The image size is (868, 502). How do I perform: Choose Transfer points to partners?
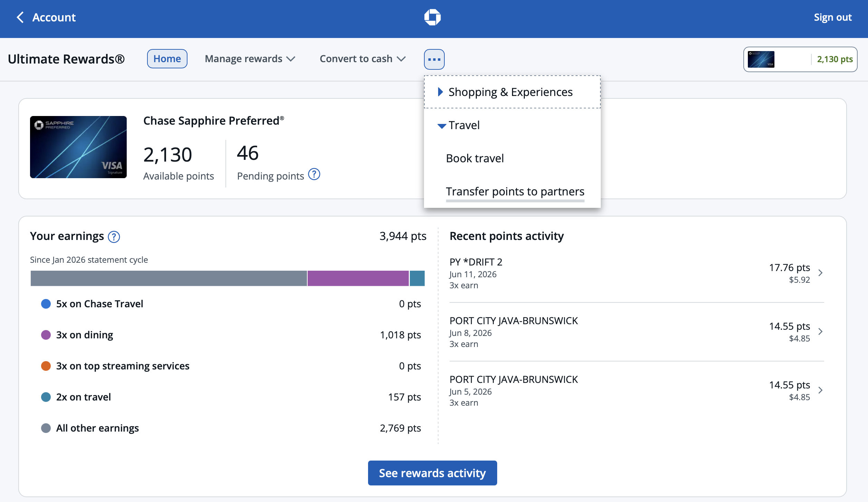(515, 191)
